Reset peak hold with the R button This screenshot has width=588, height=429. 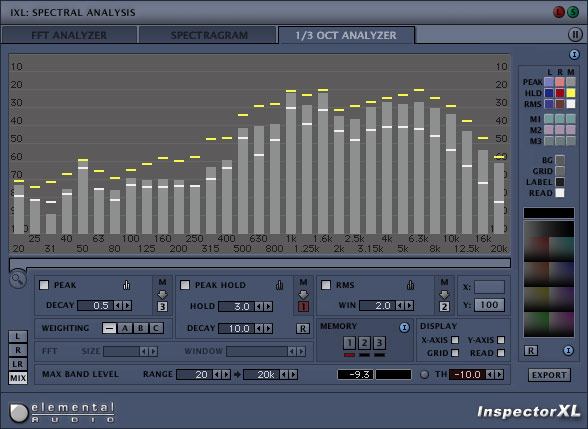coord(302,329)
